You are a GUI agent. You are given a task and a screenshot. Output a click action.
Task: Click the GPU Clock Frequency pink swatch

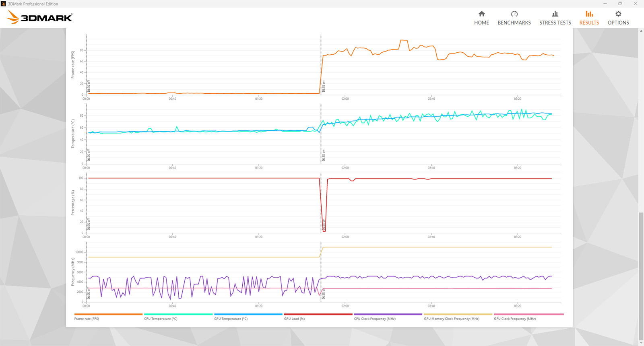528,314
